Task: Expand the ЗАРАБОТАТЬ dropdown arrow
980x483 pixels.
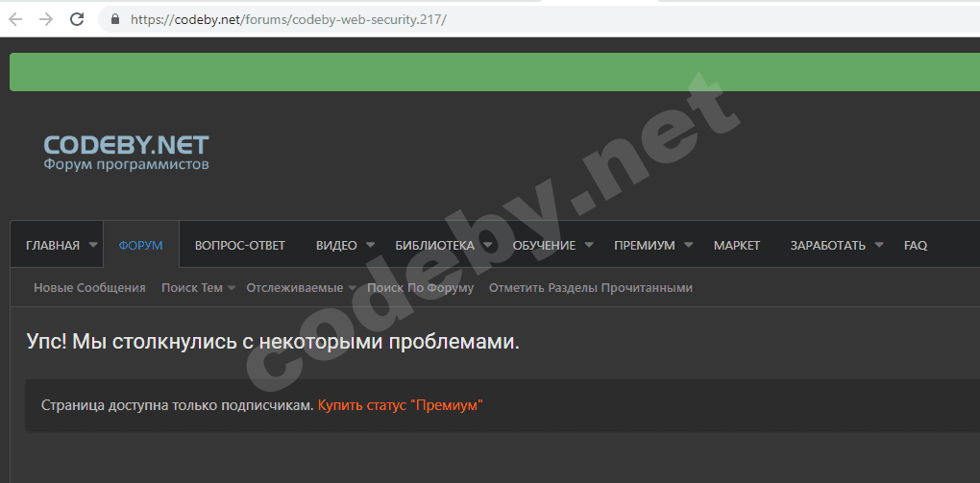Action: [x=879, y=245]
